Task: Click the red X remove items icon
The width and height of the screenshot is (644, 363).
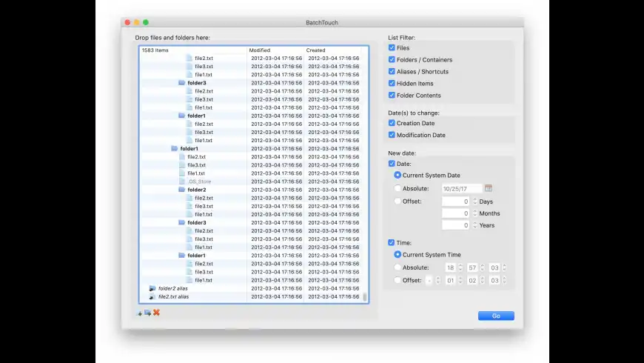Action: (x=156, y=313)
